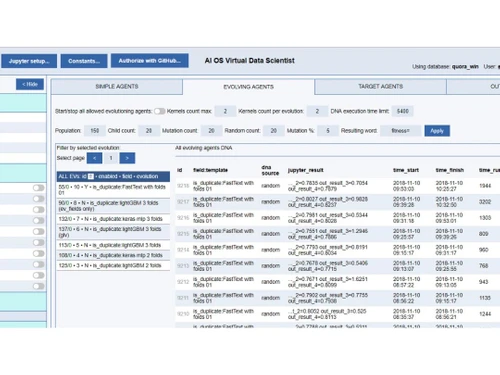
Task: Click database name quora_win
Action: 465,67
